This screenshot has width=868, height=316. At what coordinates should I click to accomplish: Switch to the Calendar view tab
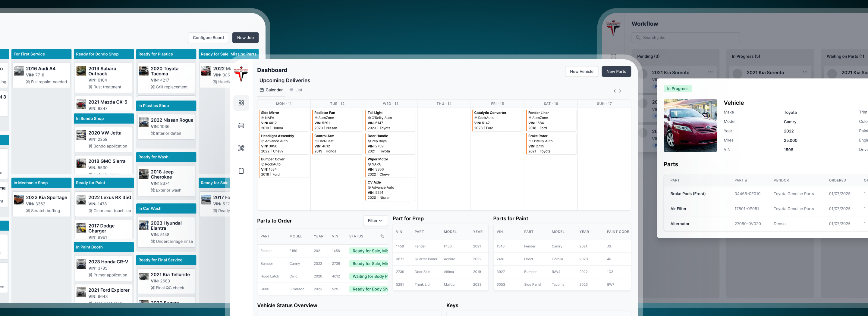coord(271,90)
